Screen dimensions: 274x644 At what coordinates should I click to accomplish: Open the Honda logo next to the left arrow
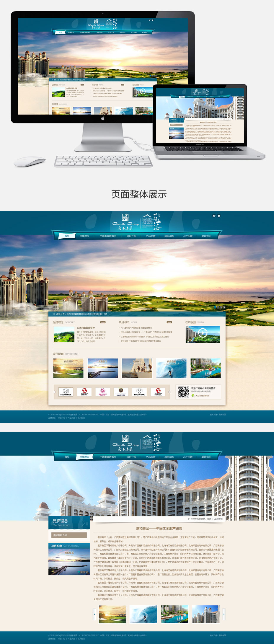coord(66,392)
